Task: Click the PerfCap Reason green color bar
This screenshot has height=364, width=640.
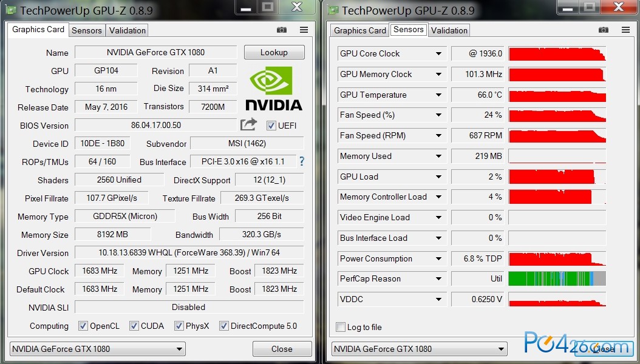Action: pos(557,279)
